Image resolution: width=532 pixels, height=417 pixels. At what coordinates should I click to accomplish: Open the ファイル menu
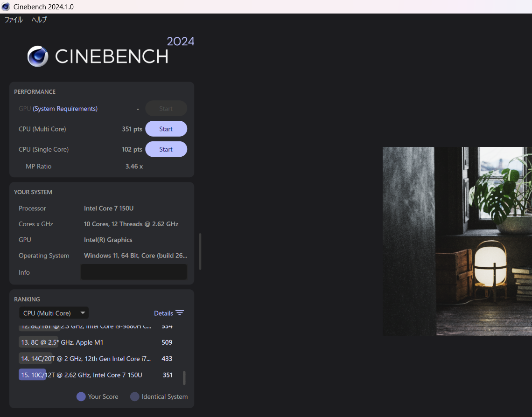(x=14, y=20)
